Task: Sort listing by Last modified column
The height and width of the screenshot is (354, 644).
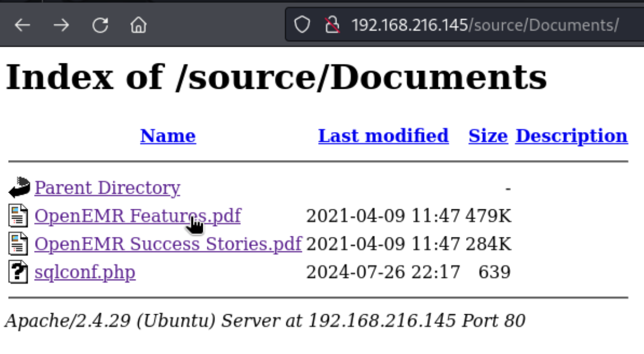Action: (383, 135)
